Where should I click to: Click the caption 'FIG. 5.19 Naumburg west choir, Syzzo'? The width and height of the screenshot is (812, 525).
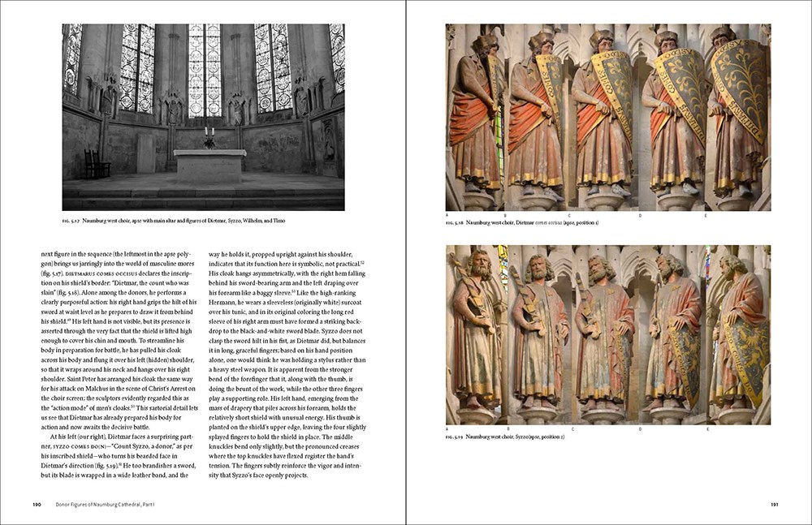[505, 437]
